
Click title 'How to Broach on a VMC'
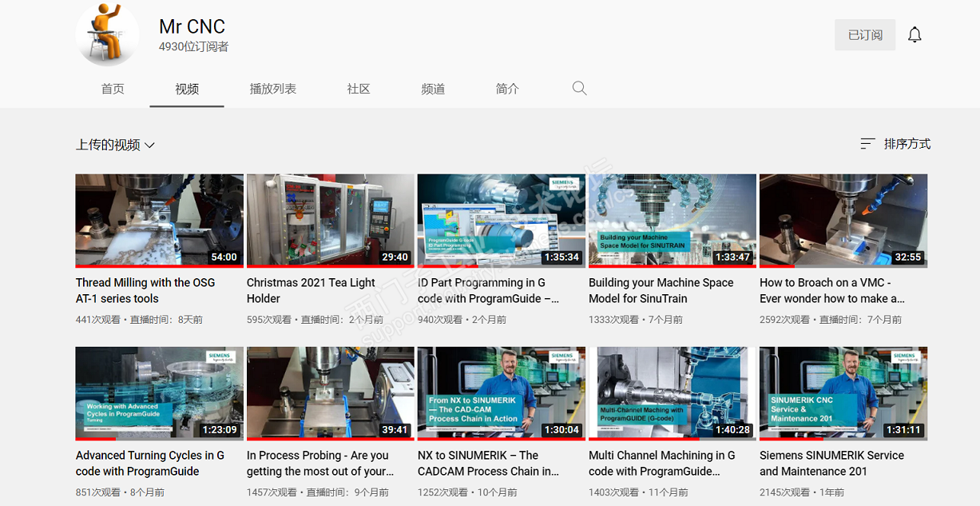(832, 291)
